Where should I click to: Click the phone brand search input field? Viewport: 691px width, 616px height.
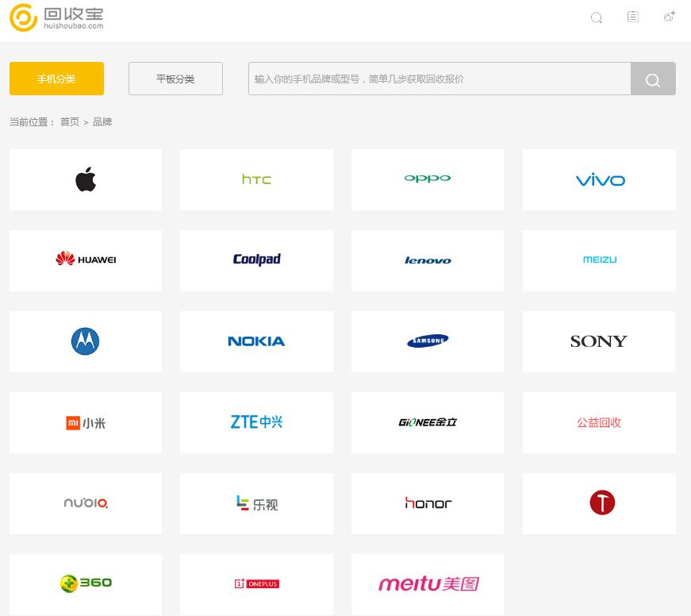point(439,79)
